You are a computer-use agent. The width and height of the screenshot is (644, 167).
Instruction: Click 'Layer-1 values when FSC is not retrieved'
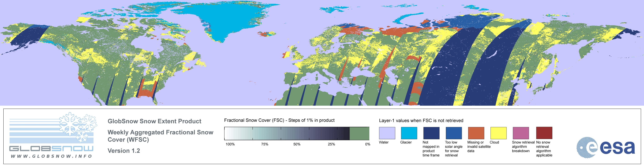[x=421, y=120]
